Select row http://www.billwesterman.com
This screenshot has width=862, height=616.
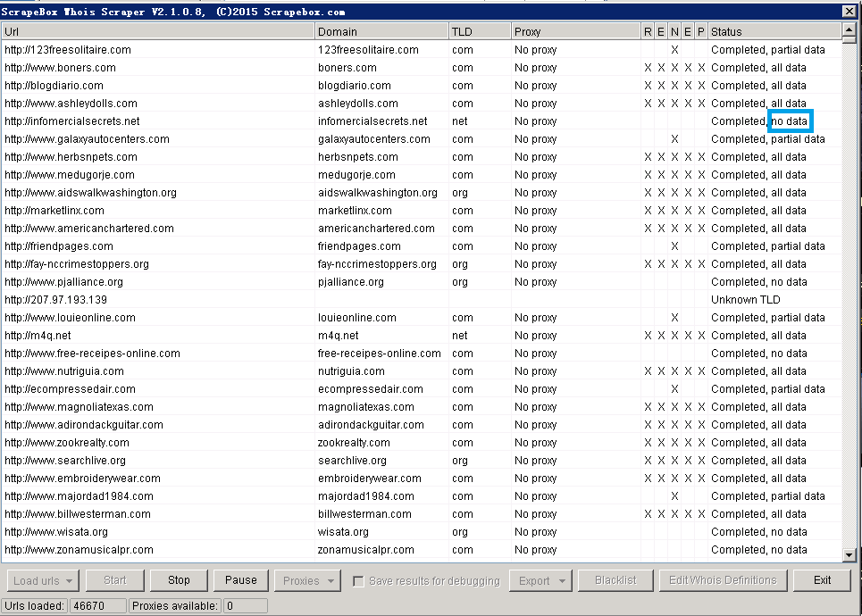(x=421, y=514)
